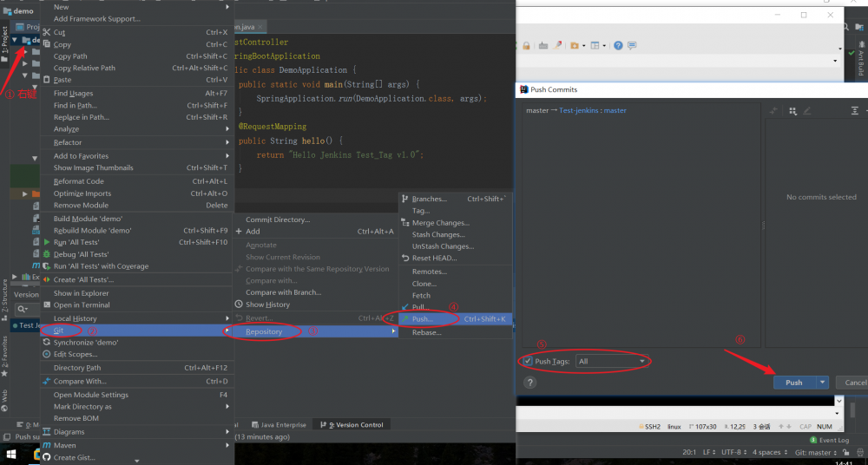Click the Reset HEAD undo icon

405,258
